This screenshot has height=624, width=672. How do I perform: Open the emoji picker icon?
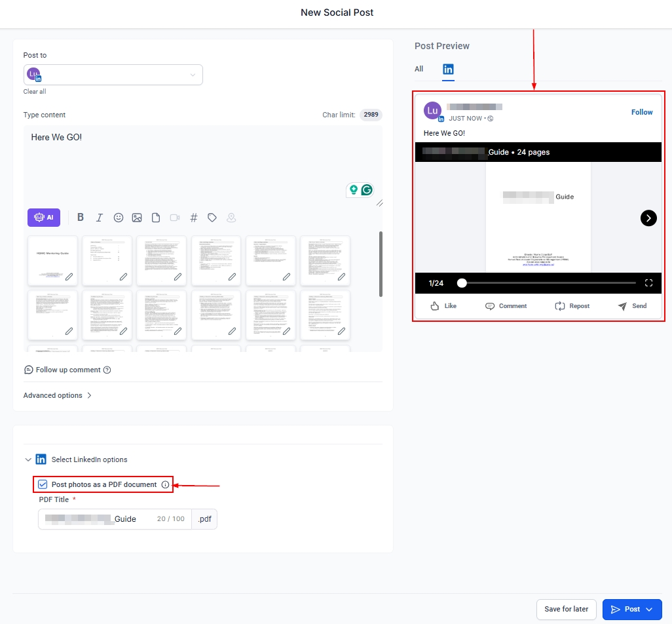[119, 218]
